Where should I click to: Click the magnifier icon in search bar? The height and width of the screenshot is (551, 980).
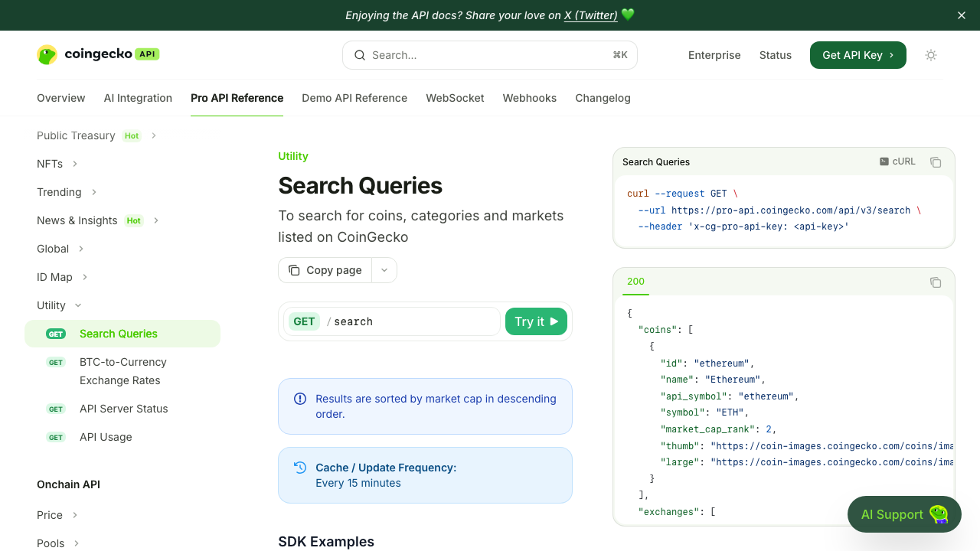point(360,55)
